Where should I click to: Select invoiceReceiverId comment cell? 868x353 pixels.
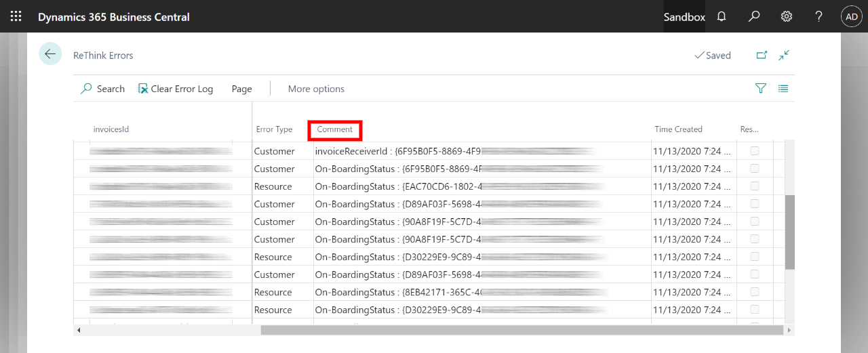pyautogui.click(x=482, y=151)
